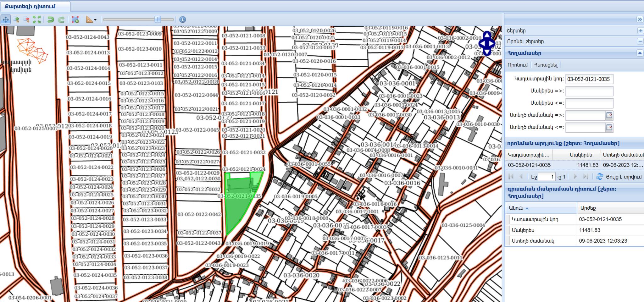This screenshot has height=302, width=644.
Task: Refresh the search results grid
Action: point(599,177)
